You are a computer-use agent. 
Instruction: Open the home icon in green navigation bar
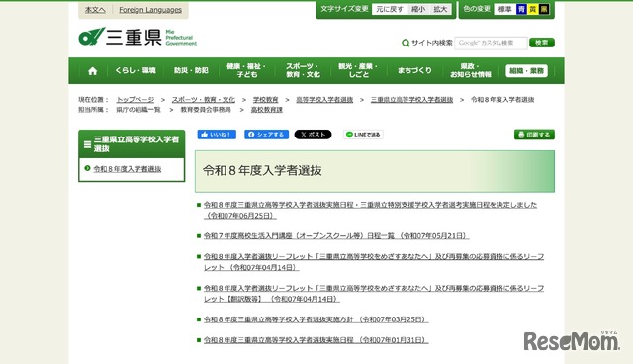(92, 71)
